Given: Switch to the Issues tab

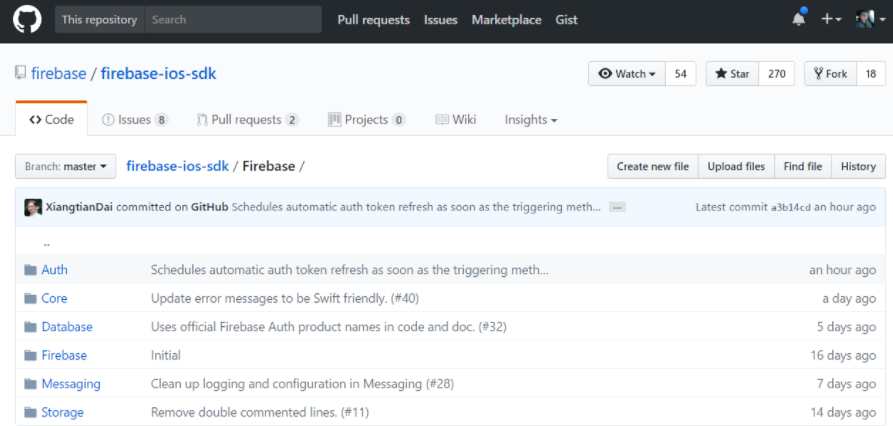Looking at the screenshot, I should (135, 120).
